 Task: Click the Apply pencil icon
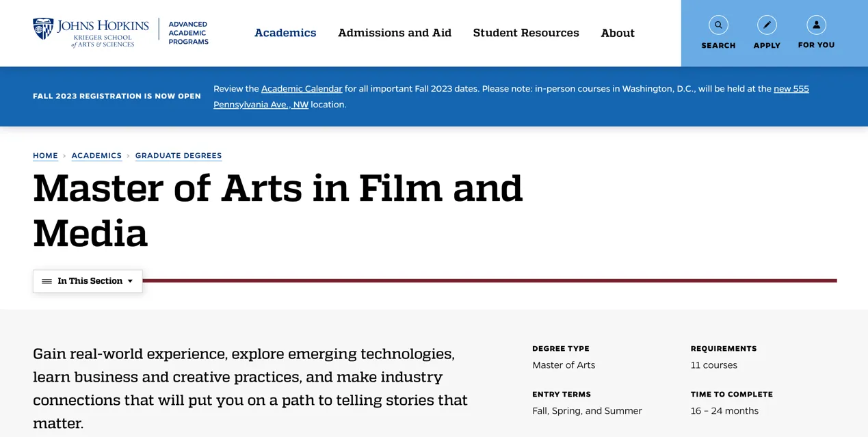click(x=767, y=25)
